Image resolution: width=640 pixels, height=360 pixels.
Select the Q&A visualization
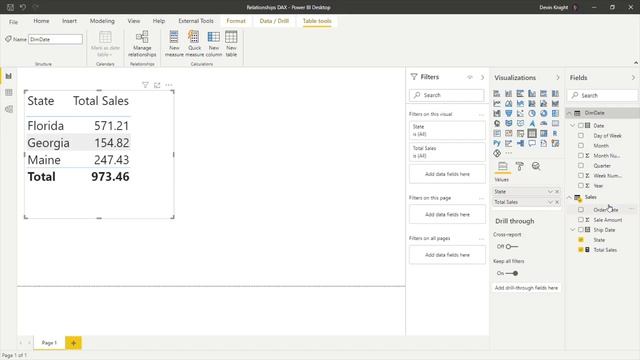532,143
